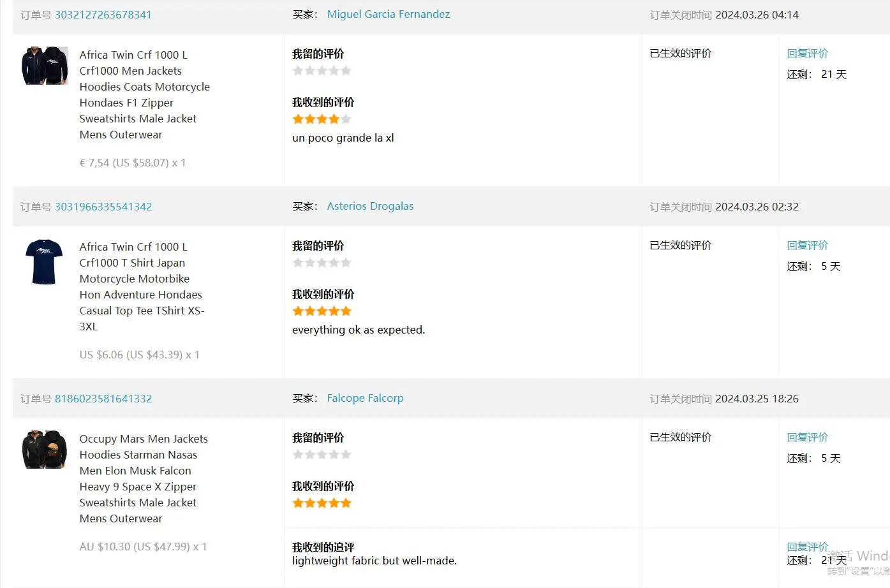890x588 pixels.
Task: Open order number 8186023581641332
Action: pyautogui.click(x=103, y=399)
